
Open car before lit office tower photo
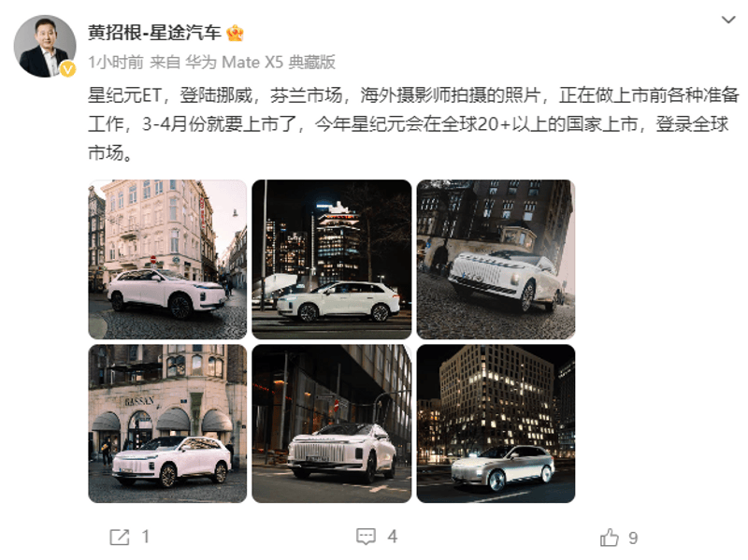pos(496,424)
